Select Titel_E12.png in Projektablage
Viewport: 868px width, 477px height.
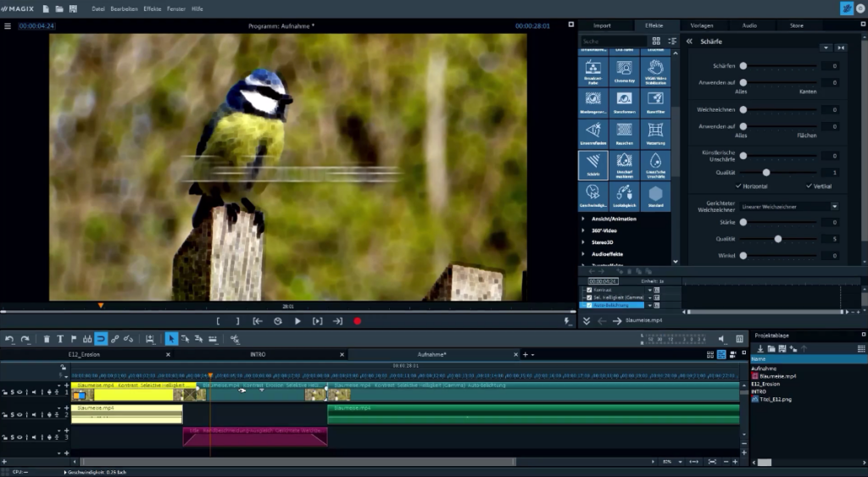[x=775, y=399]
